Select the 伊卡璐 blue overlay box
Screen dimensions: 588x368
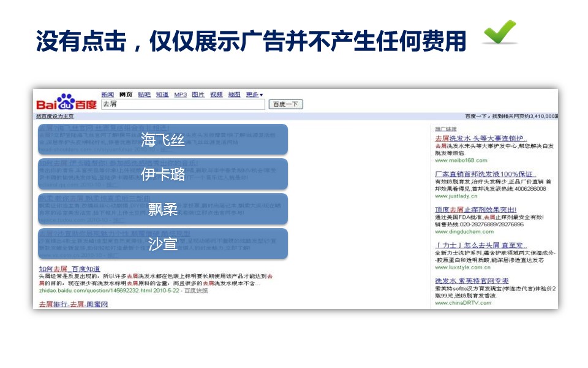[x=162, y=174]
